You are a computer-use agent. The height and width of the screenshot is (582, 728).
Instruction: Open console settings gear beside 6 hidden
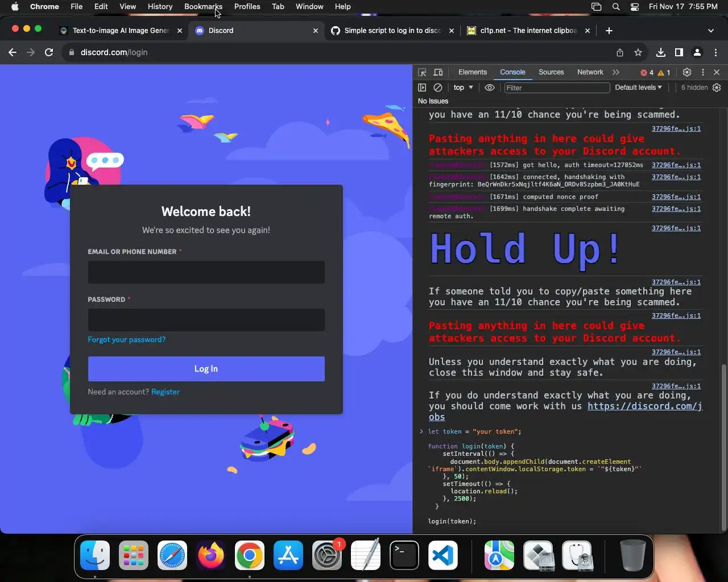(717, 88)
